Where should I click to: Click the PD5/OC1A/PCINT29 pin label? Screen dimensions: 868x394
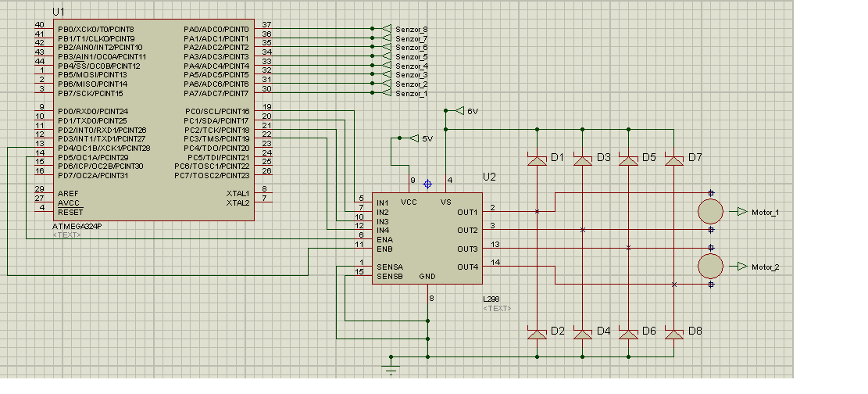(x=93, y=157)
